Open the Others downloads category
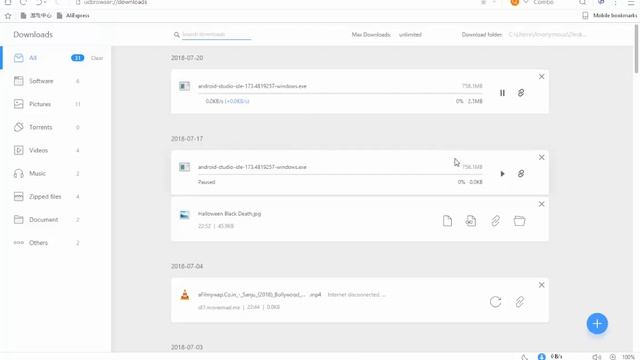The height and width of the screenshot is (360, 640). (56, 243)
